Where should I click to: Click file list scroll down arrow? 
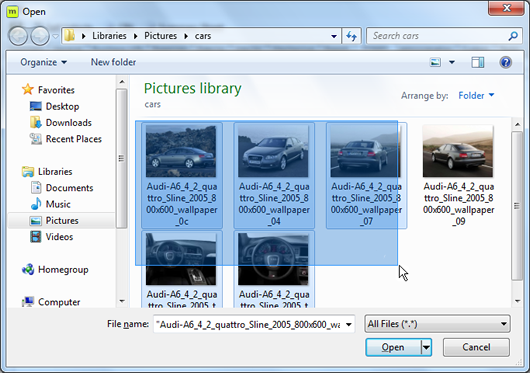click(517, 301)
